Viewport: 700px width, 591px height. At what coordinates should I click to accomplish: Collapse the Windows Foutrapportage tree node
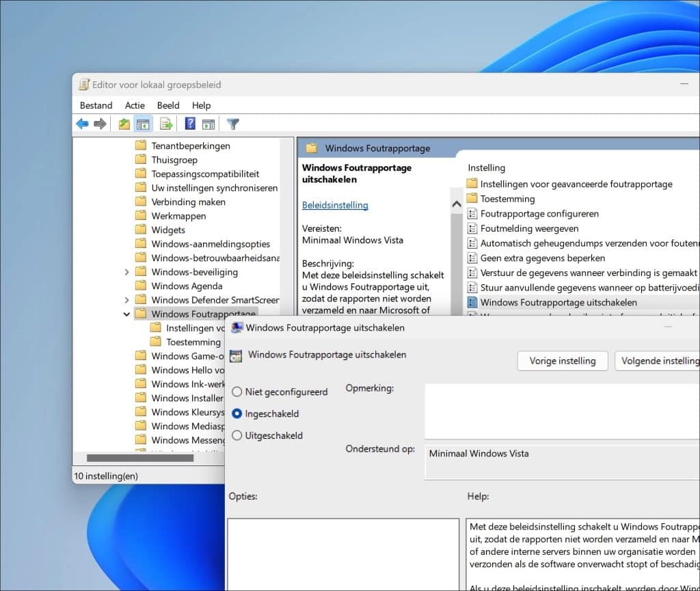(x=126, y=314)
